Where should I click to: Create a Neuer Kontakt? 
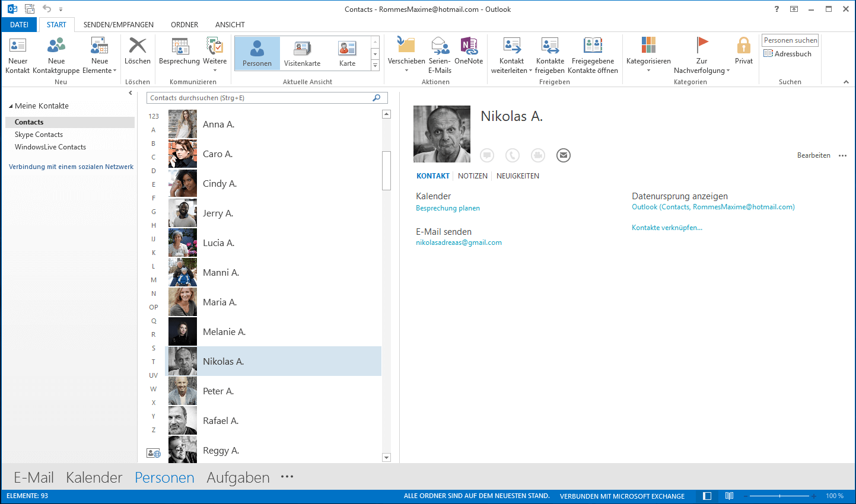click(18, 55)
